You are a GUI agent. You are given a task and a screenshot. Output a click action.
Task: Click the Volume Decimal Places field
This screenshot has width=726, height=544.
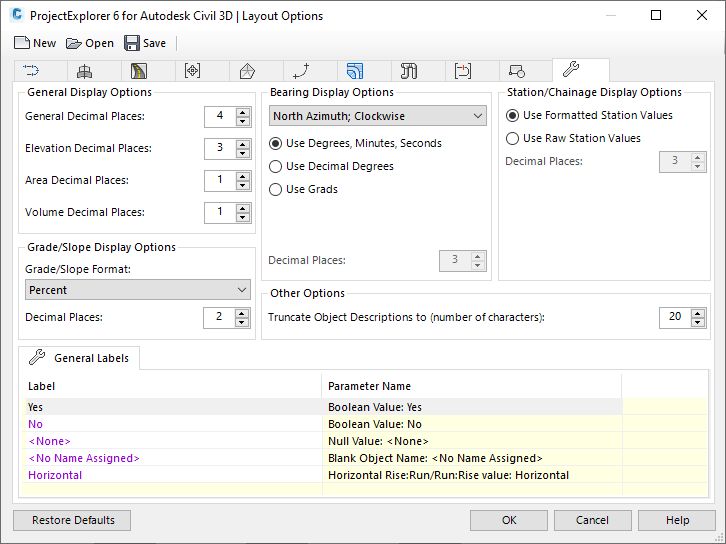220,212
